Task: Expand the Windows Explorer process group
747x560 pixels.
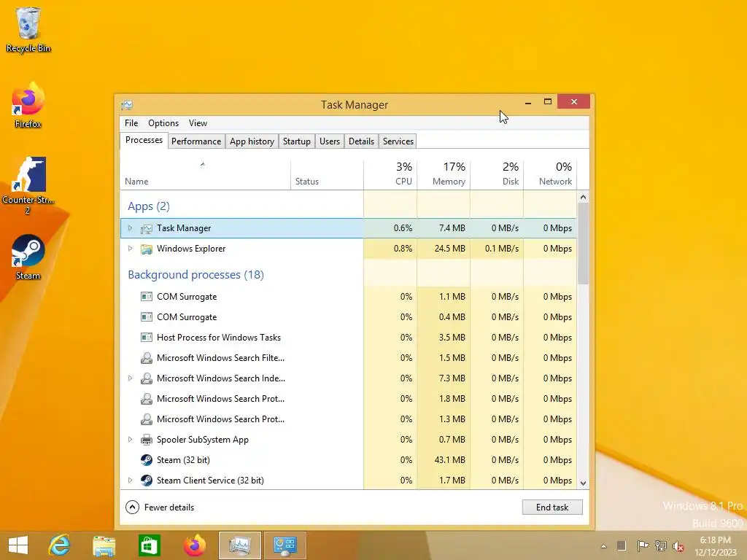Action: pyautogui.click(x=130, y=249)
